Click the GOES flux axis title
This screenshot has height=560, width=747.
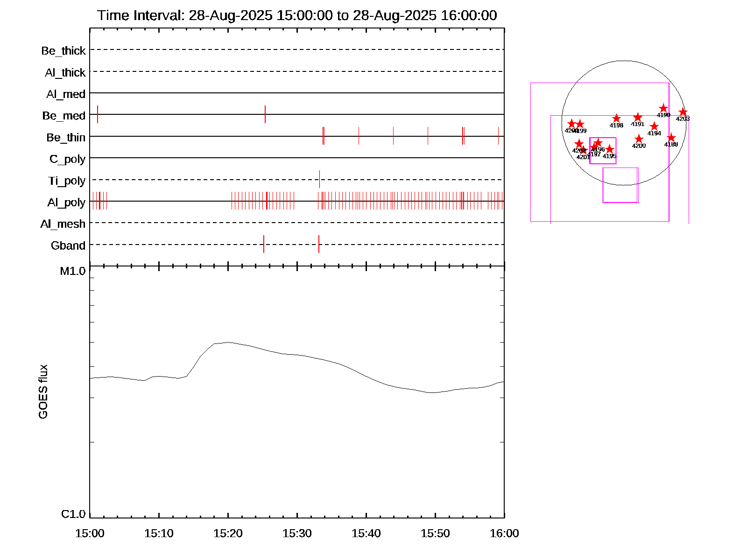coord(43,392)
